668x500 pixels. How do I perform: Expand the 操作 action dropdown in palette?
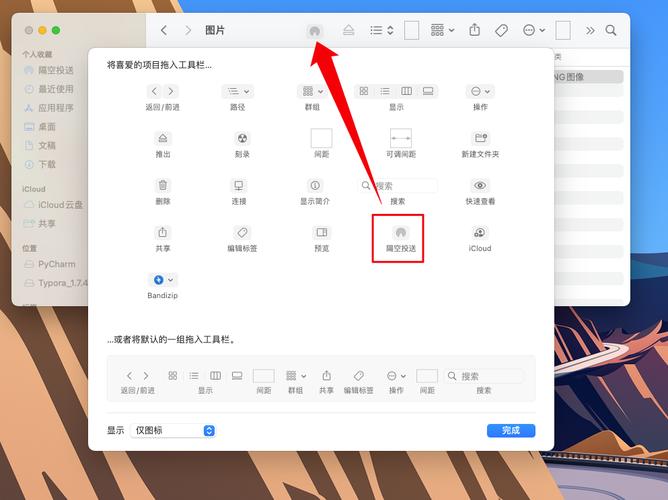(480, 91)
